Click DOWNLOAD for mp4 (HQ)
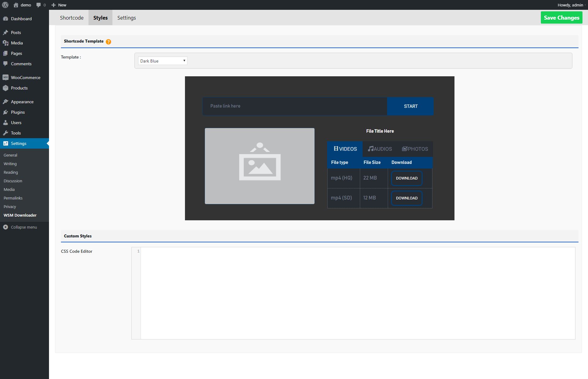 tap(406, 178)
